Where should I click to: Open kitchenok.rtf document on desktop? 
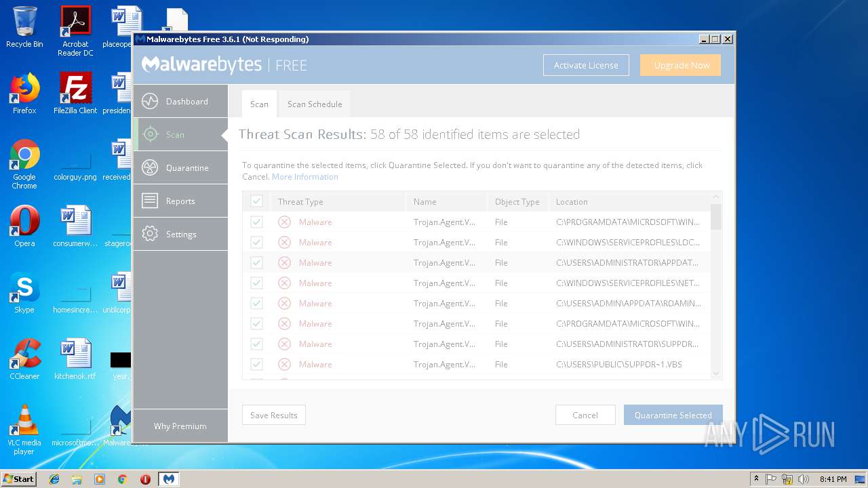point(75,359)
